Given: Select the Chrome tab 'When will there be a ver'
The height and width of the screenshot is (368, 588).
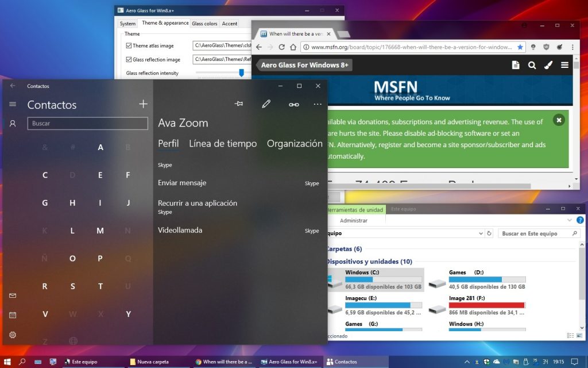Looking at the screenshot, I should click(x=296, y=34).
